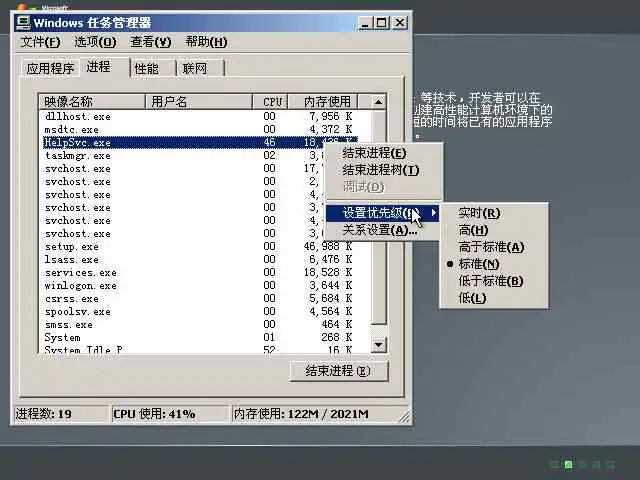
Task: Select the csrss.exe process row
Action: (199, 298)
